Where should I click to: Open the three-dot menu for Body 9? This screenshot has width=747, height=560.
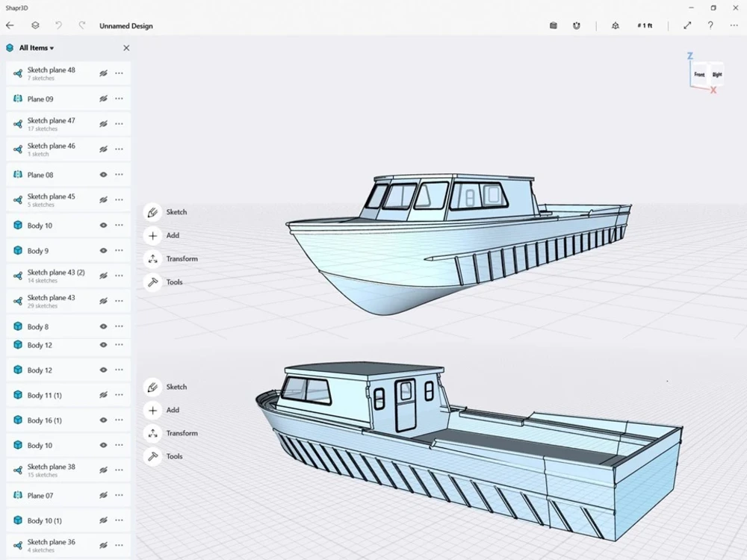coord(118,250)
